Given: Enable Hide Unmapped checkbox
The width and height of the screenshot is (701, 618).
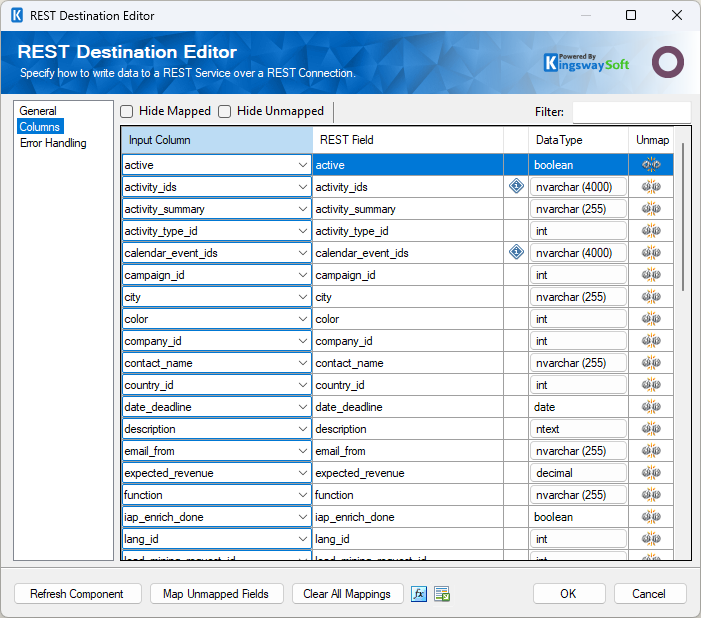Looking at the screenshot, I should (224, 111).
